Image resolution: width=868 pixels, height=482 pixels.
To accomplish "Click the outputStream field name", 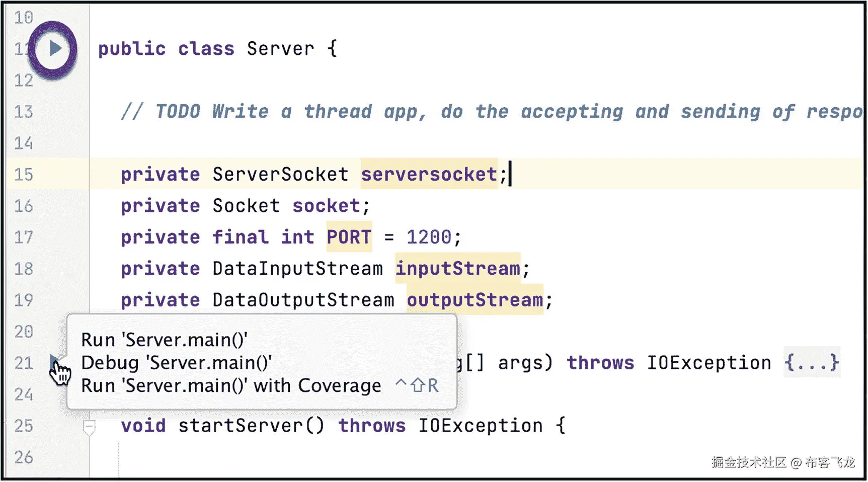I will click(x=475, y=300).
